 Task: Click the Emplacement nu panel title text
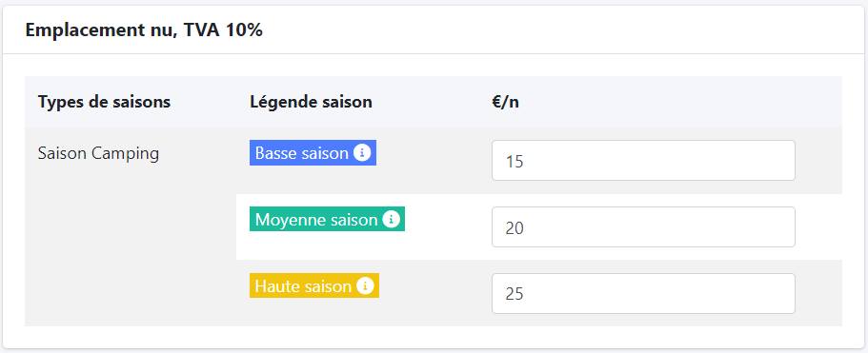point(101,30)
